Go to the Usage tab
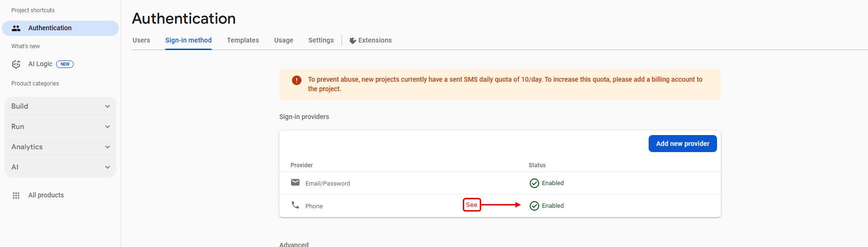 [x=284, y=40]
